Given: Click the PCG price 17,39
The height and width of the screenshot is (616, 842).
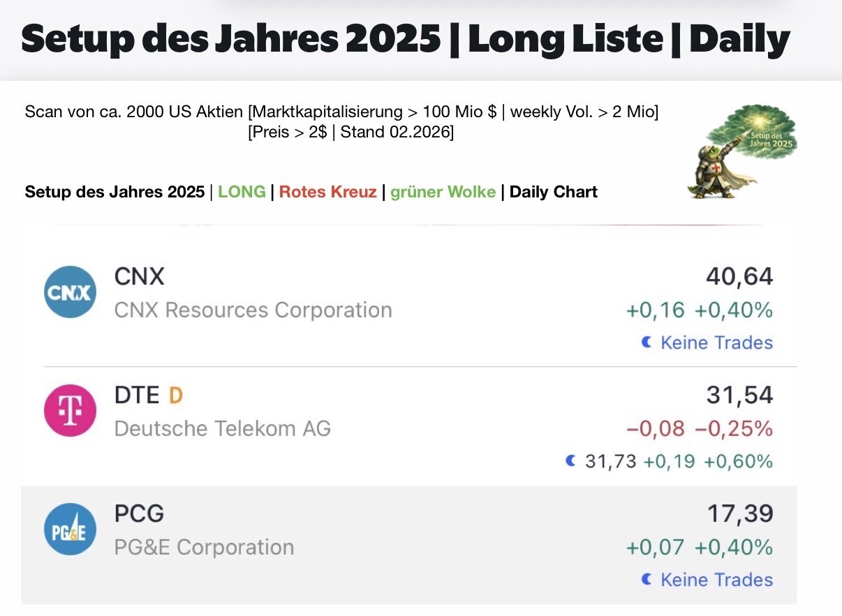Looking at the screenshot, I should pos(739,514).
